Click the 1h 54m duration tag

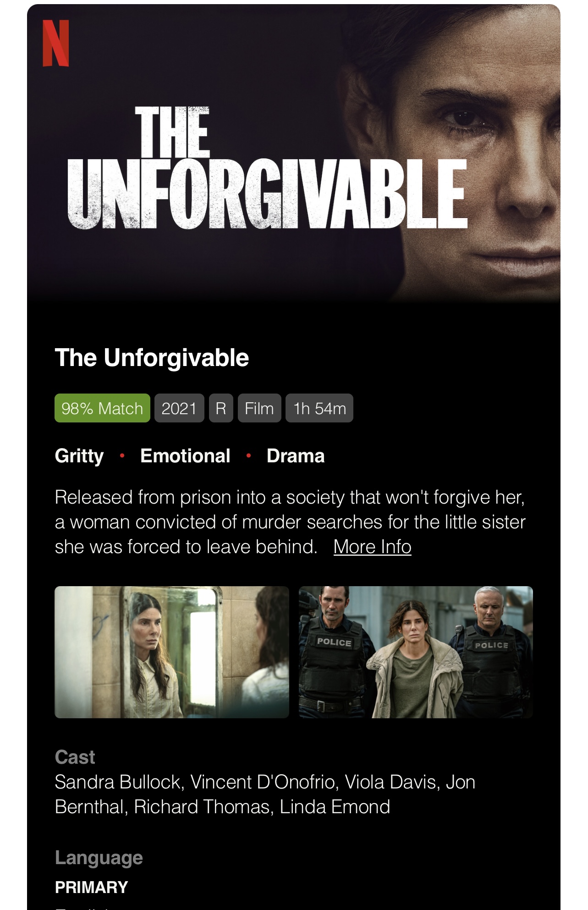[319, 408]
